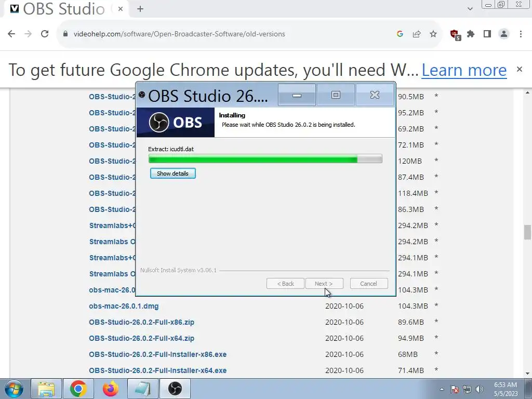Viewport: 532px width, 399px height.
Task: Download OBS-Studio-26.0.2-Full-Installer-x64.exe
Action: (x=158, y=370)
